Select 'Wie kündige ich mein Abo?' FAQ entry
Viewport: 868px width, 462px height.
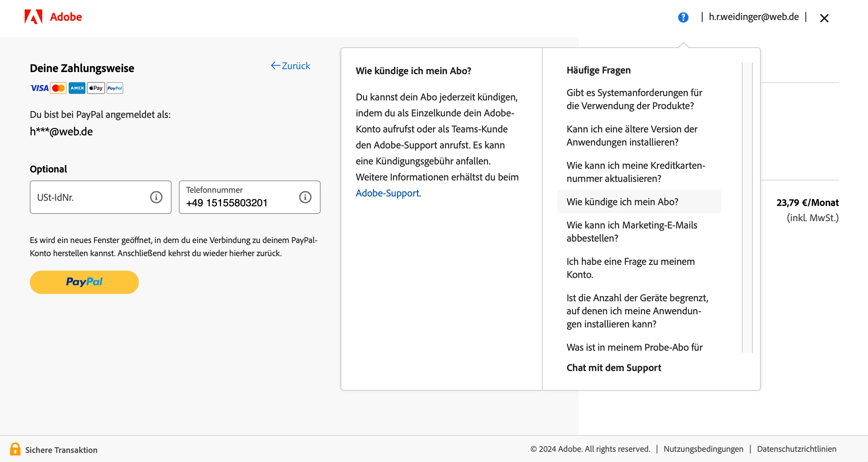point(622,202)
